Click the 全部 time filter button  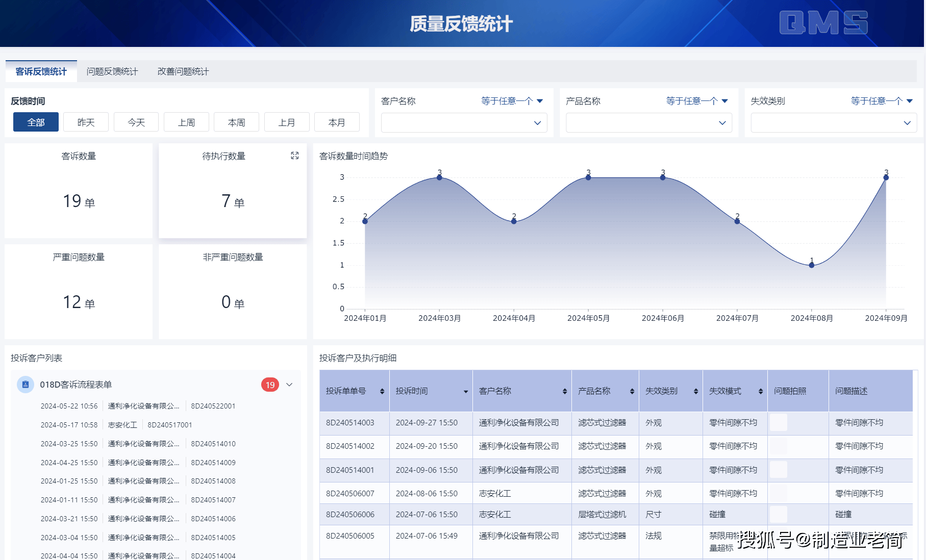point(35,122)
